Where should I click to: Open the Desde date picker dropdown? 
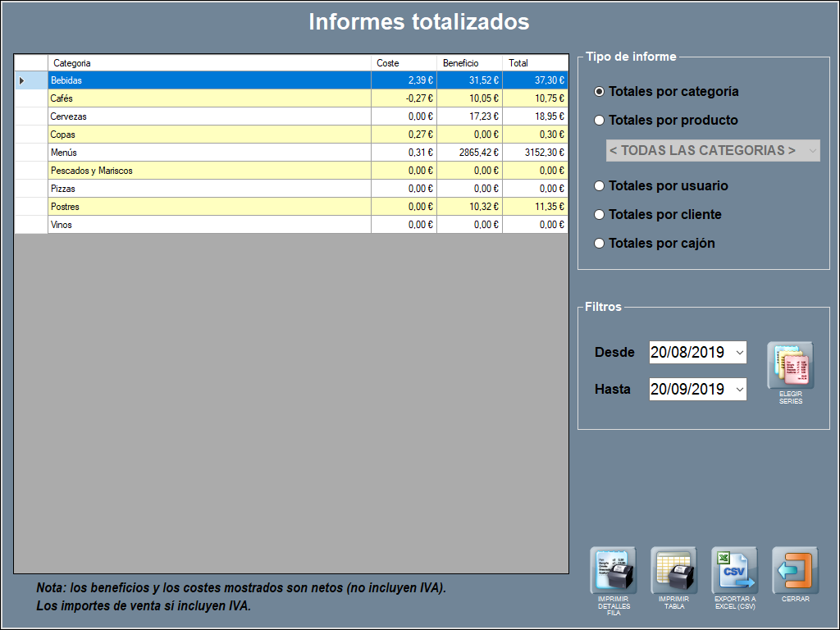(739, 353)
